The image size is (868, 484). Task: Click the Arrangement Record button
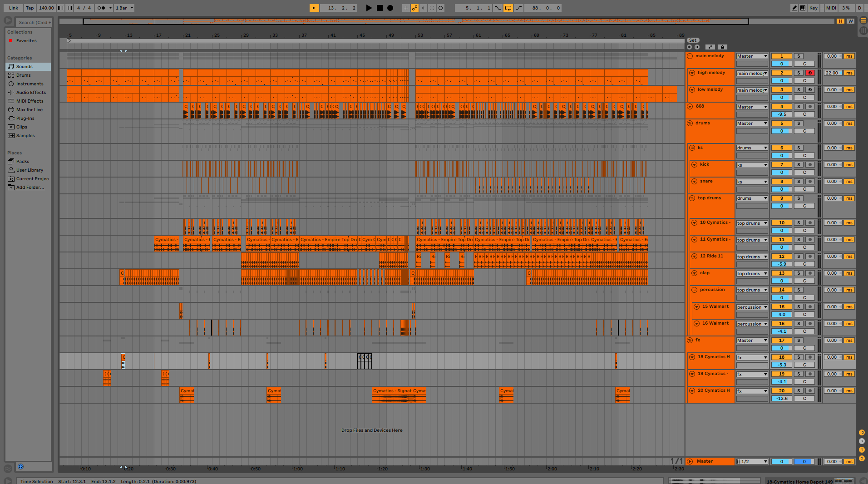390,8
